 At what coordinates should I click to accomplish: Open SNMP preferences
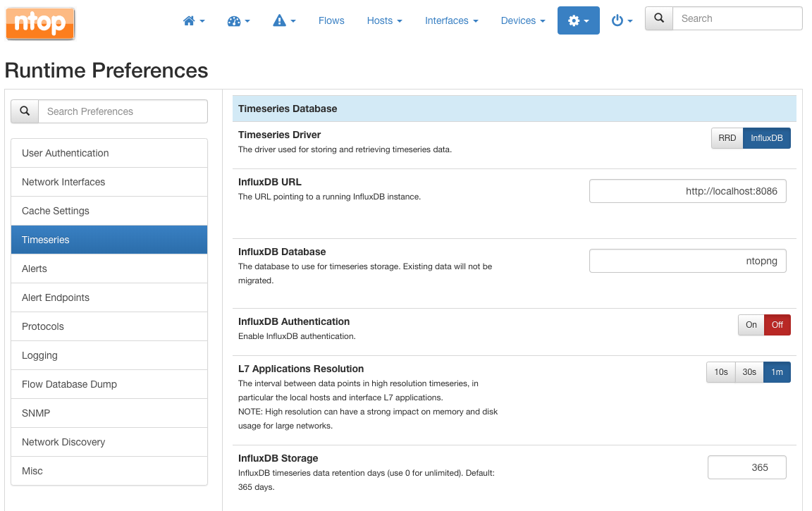[x=109, y=413]
